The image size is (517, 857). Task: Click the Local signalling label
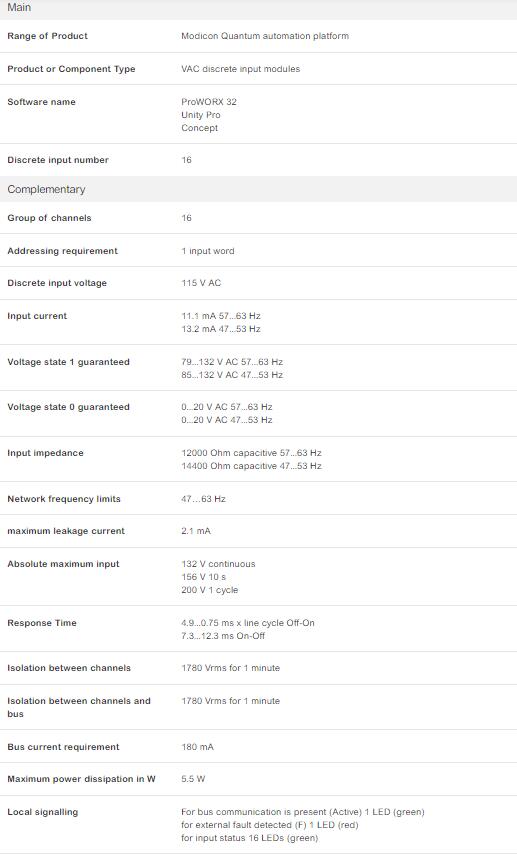click(x=43, y=812)
